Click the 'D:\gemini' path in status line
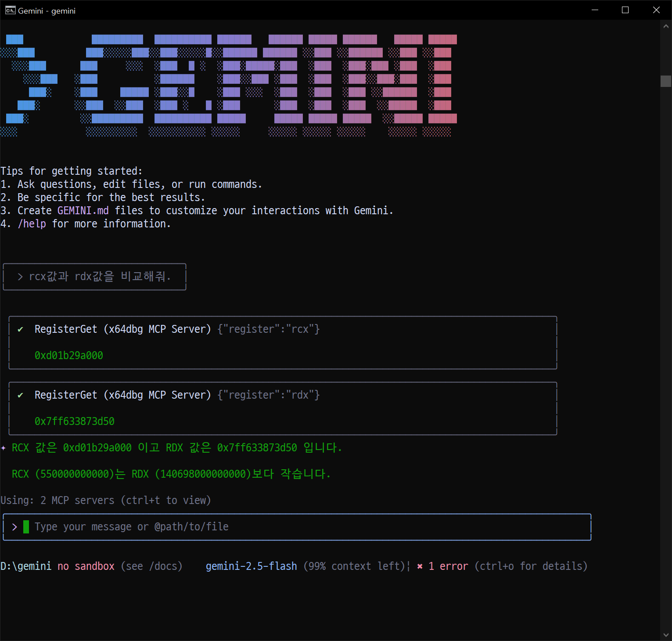Image resolution: width=672 pixels, height=641 pixels. [x=26, y=566]
